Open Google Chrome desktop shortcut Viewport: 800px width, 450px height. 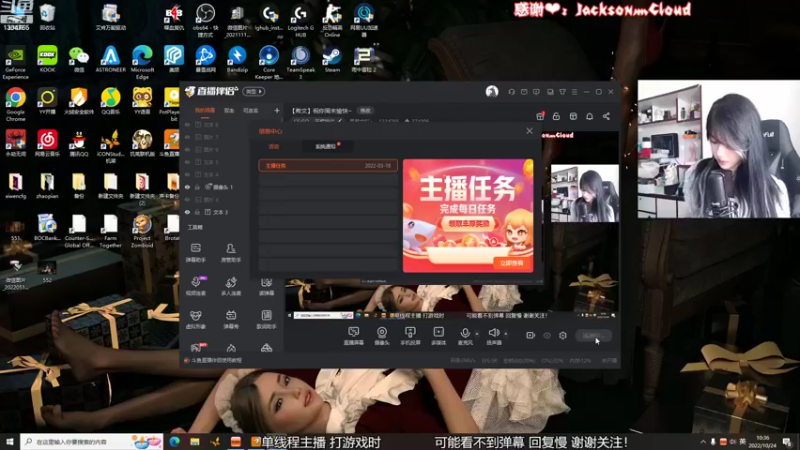pyautogui.click(x=15, y=104)
